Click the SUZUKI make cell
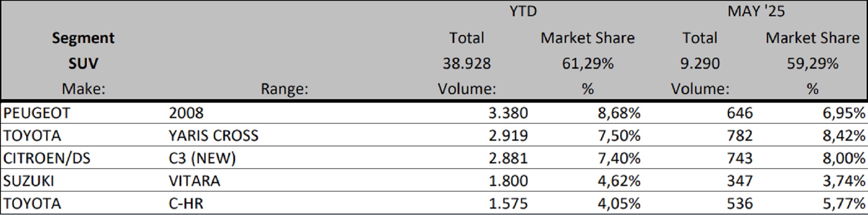868x215 pixels. pyautogui.click(x=28, y=181)
